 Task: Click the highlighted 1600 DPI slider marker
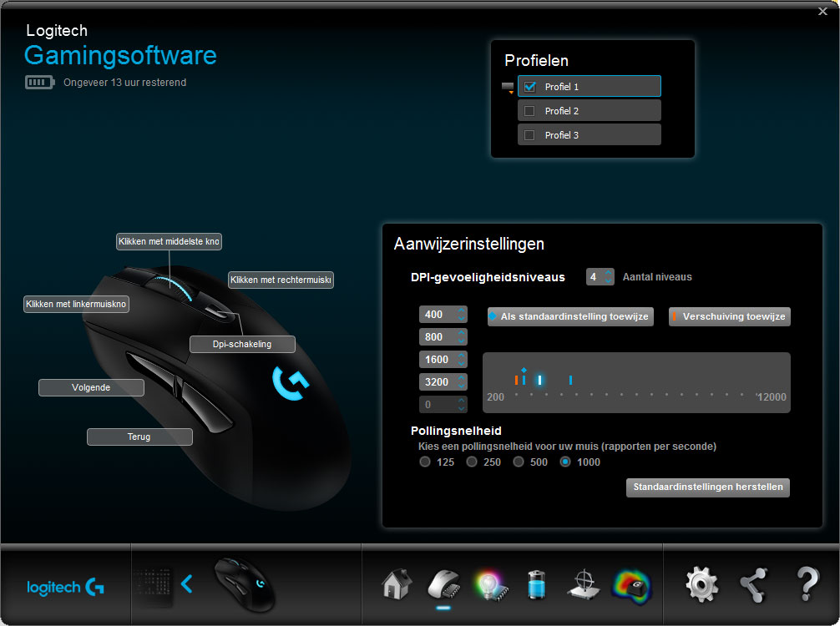540,381
